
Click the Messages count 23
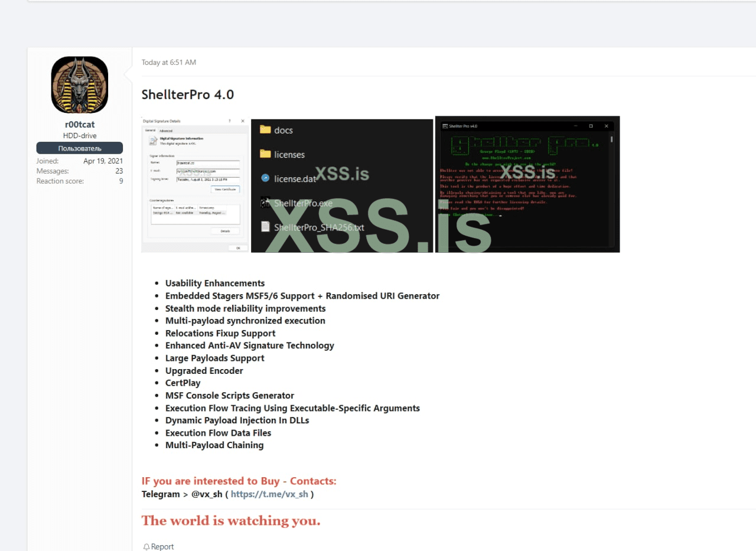[x=119, y=171]
